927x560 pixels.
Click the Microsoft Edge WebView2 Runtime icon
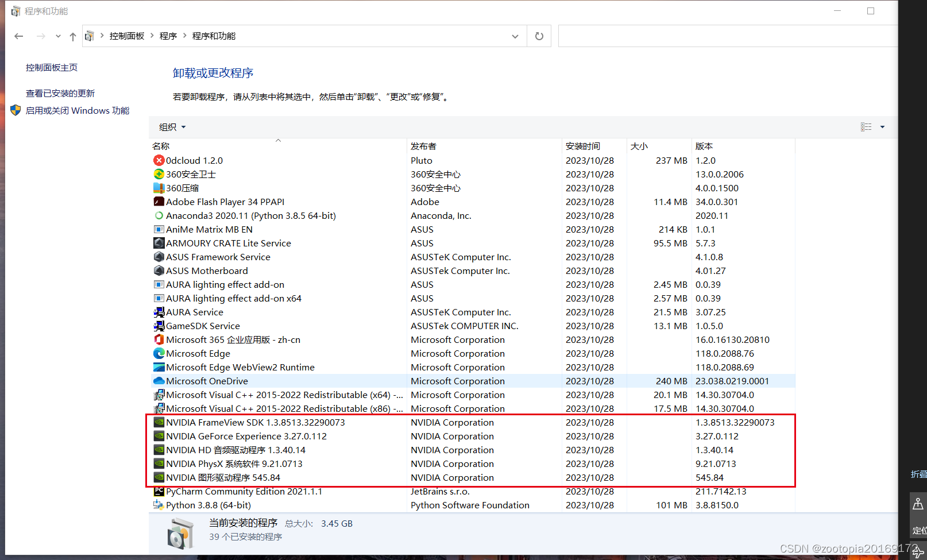pos(159,367)
